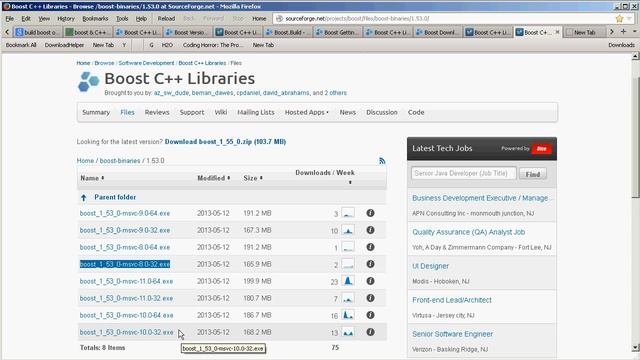Open info for boost_1_53_0-msvc-8.0-32.exe
Screen dimensions: 640x360
pyautogui.click(x=370, y=264)
